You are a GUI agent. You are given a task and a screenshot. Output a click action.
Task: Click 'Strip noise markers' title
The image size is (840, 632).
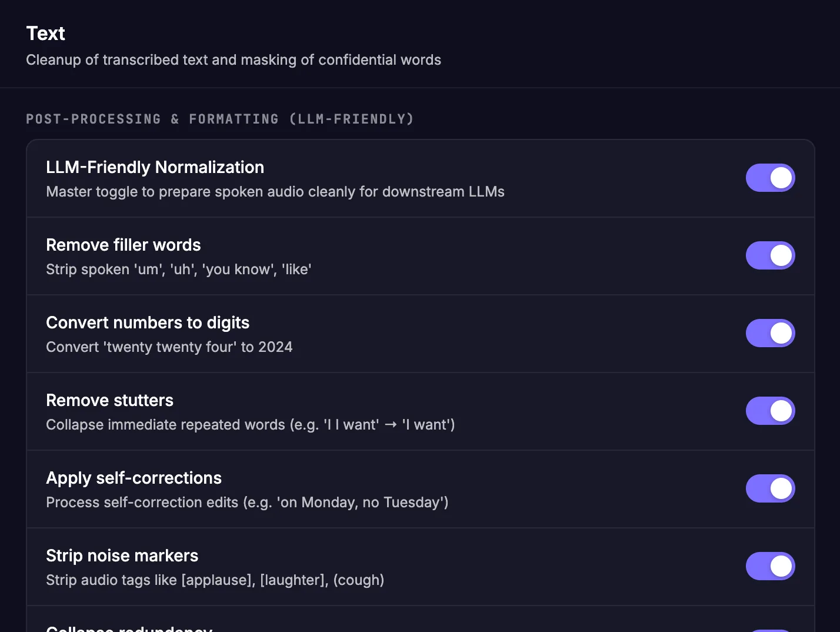tap(122, 556)
